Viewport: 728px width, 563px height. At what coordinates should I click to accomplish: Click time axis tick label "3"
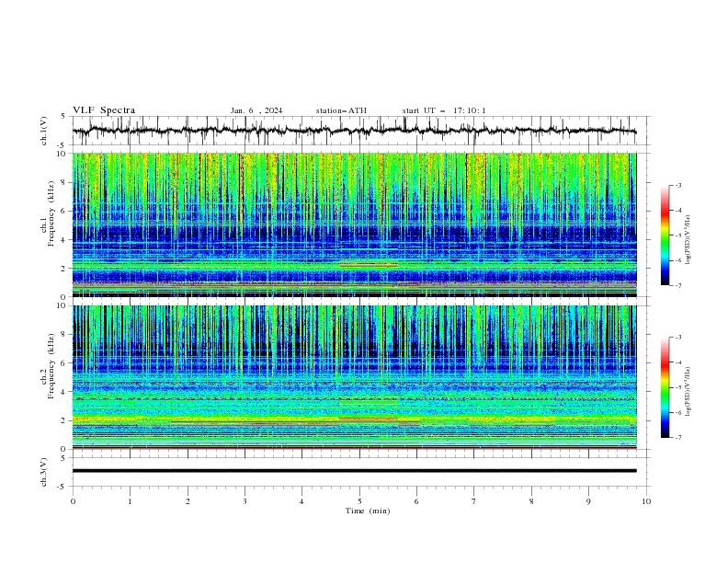(x=245, y=501)
